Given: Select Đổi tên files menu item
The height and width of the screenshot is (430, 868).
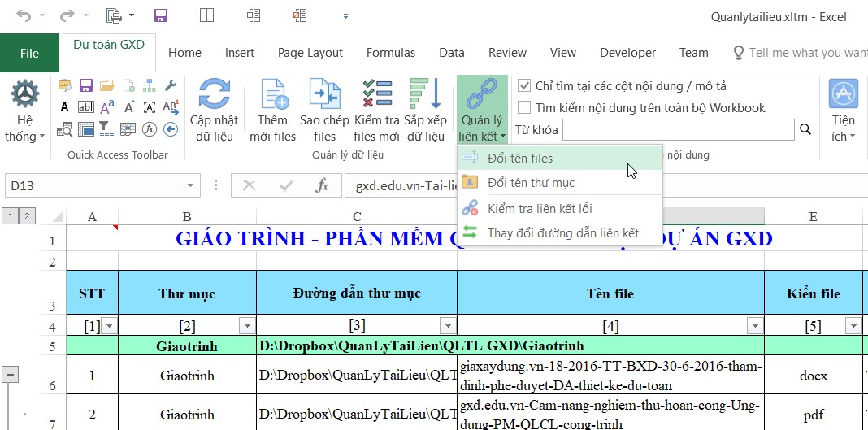Looking at the screenshot, I should click(x=520, y=158).
